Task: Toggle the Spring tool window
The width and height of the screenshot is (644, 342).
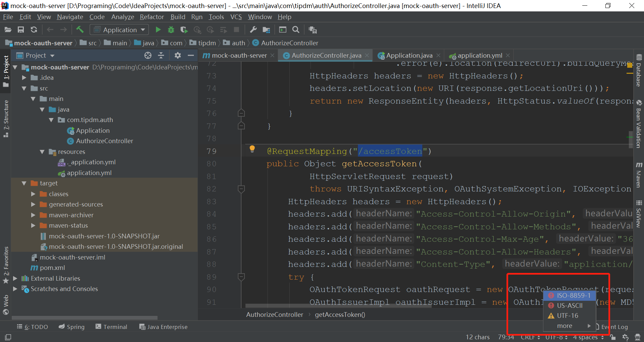Action: (71, 327)
